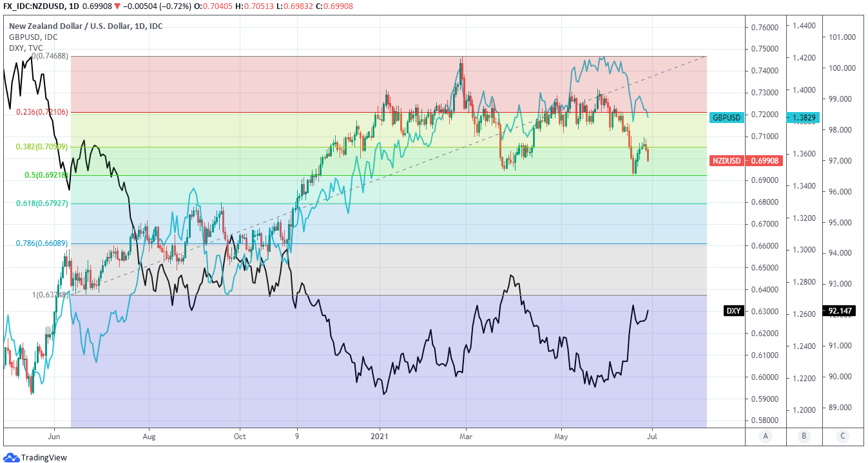The height and width of the screenshot is (463, 868).
Task: Click the 0.236(0.72106) Fibonacci level label
Action: [42, 112]
